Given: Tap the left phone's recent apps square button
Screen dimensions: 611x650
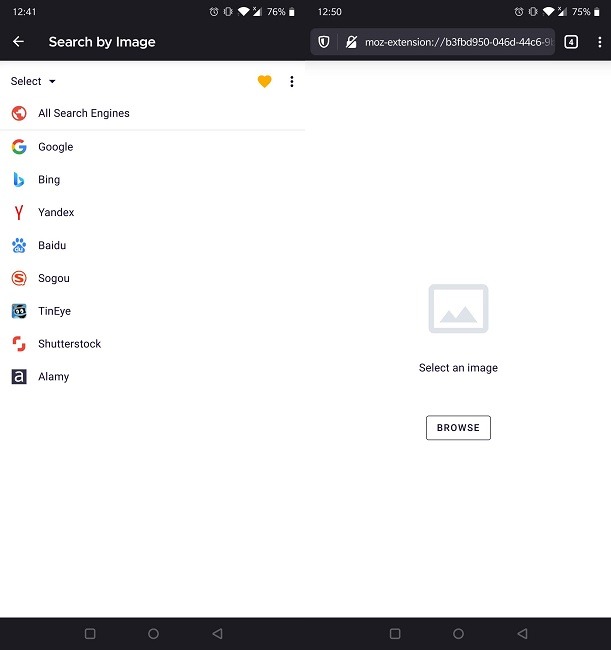Looking at the screenshot, I should (x=90, y=633).
